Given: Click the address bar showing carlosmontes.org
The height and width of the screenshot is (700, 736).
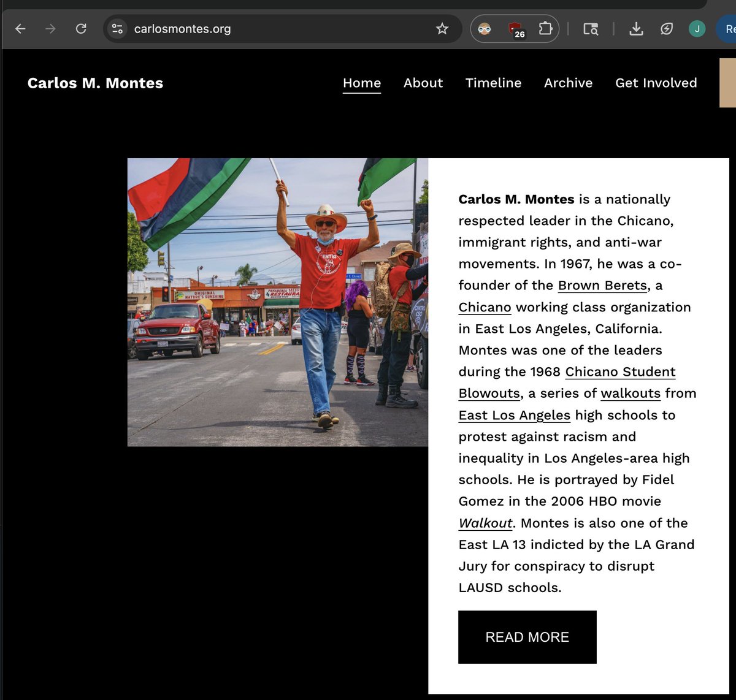Looking at the screenshot, I should (276, 29).
